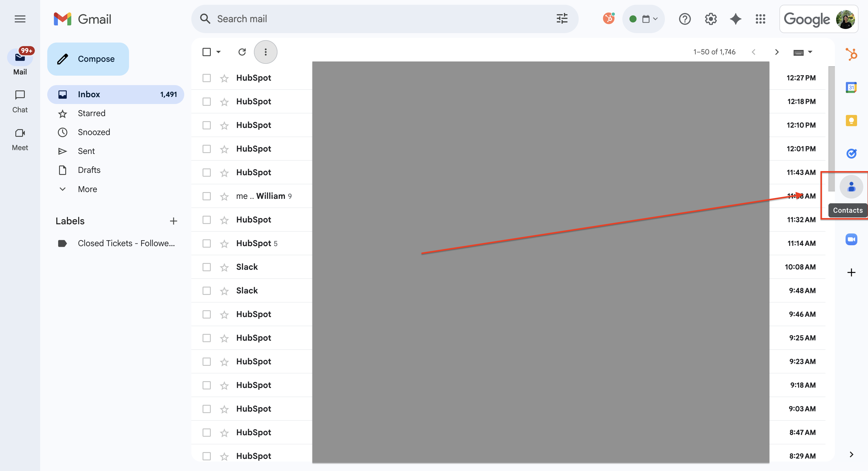Open HubSpot in the side panel
The height and width of the screenshot is (471, 868).
tap(851, 54)
